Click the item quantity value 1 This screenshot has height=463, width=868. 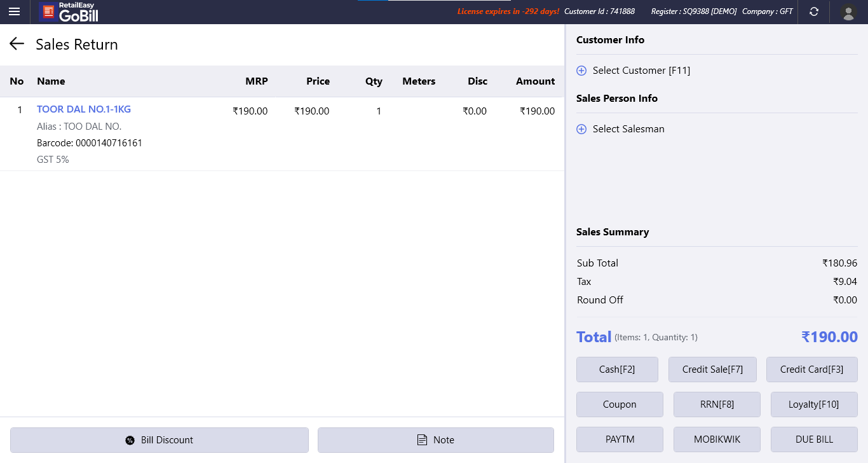click(379, 111)
